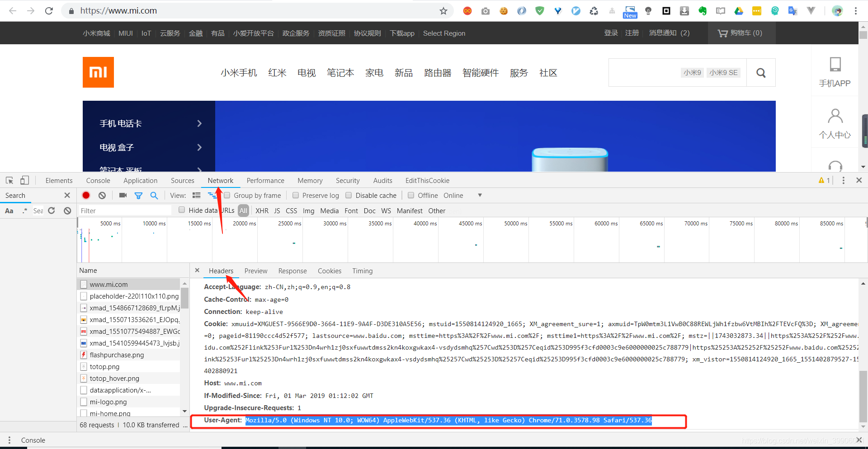Toggle network filter funnel icon
This screenshot has height=449, width=868.
139,196
